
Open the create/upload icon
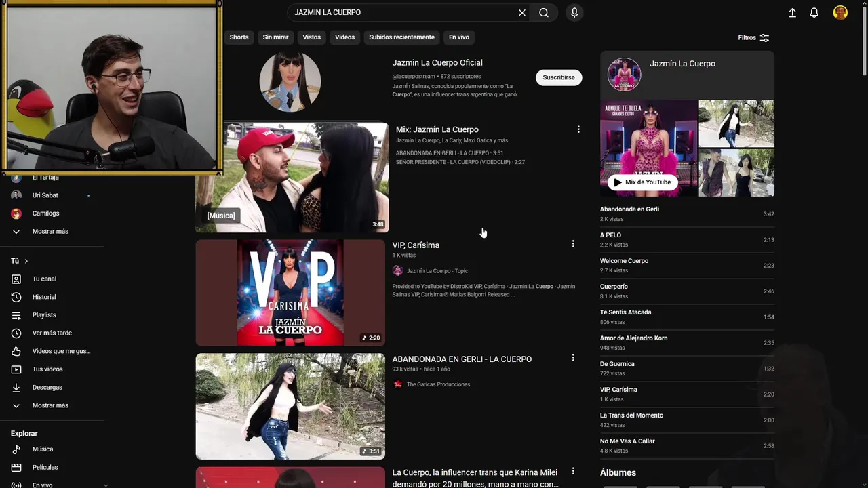[792, 12]
